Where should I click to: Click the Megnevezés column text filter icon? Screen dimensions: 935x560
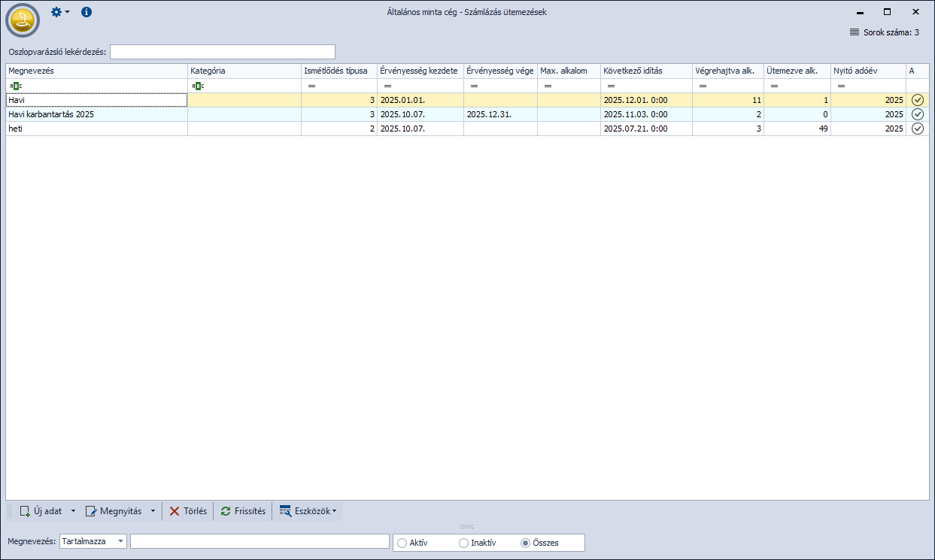(14, 86)
